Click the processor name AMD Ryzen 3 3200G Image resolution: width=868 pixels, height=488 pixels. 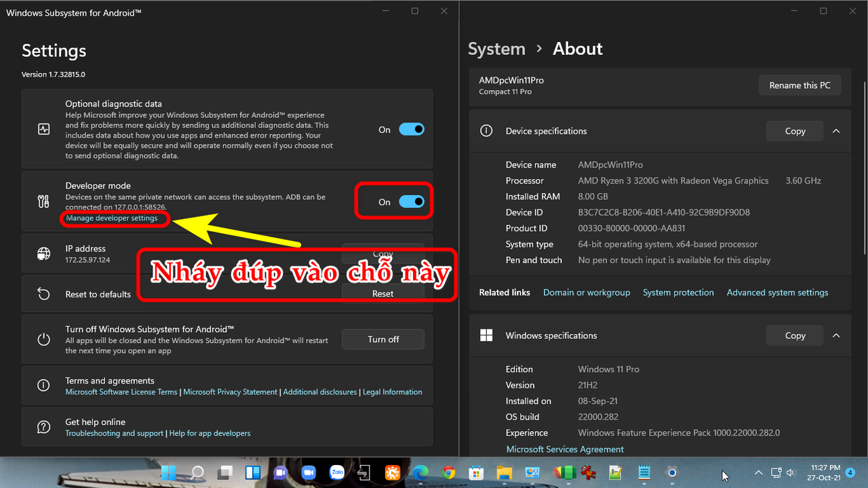point(673,181)
